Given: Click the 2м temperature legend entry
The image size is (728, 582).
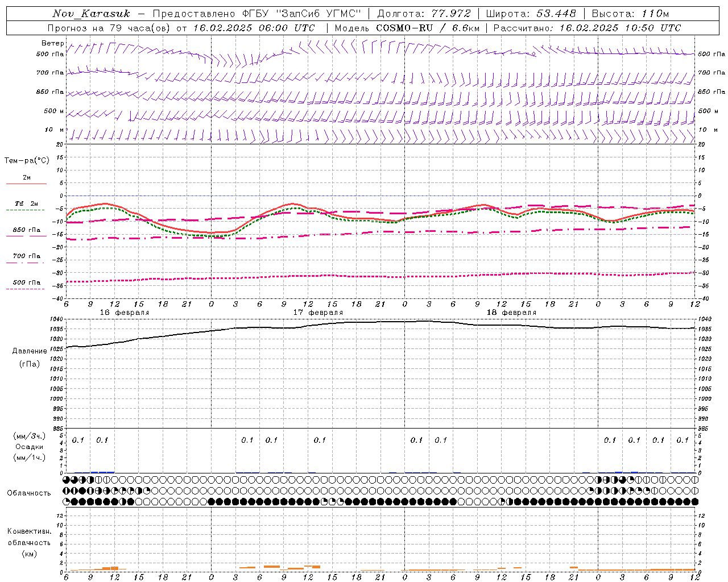Looking at the screenshot, I should pyautogui.click(x=27, y=178).
